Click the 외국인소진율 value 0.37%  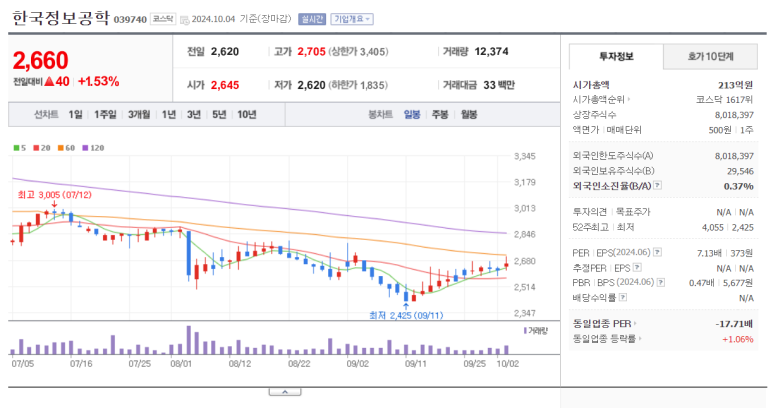[x=738, y=186]
